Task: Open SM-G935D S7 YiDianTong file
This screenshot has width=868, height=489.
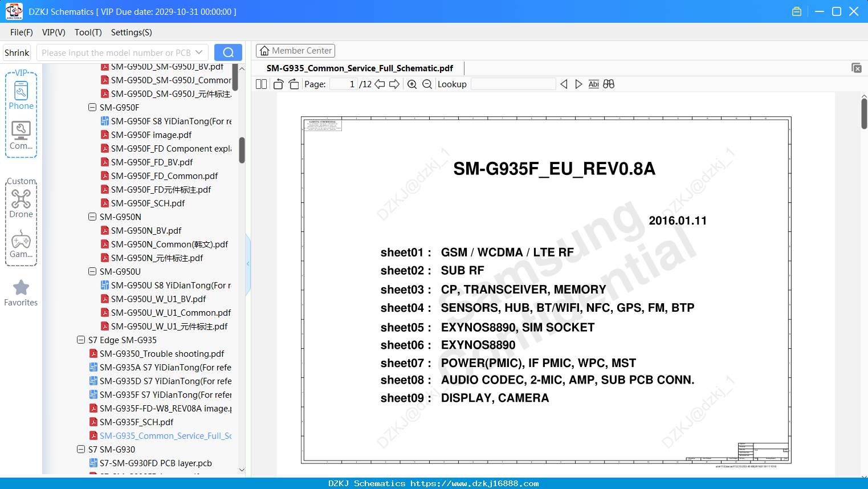Action: click(165, 381)
